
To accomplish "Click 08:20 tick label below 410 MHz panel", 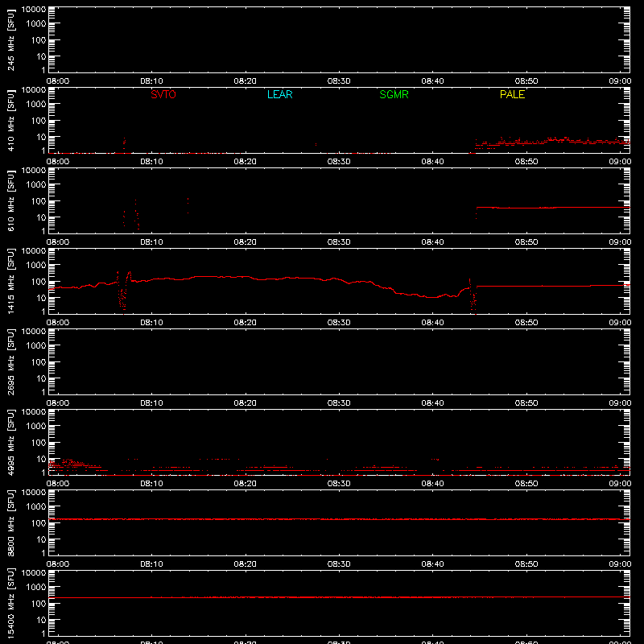I will (246, 162).
